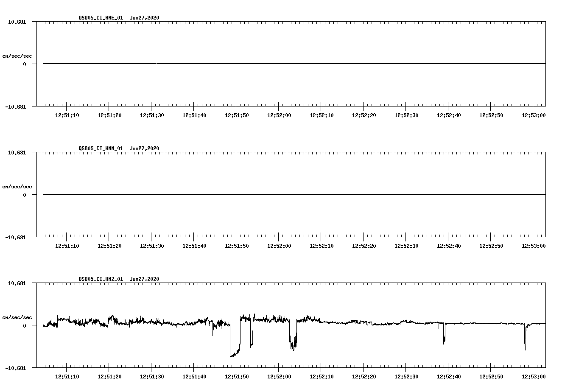Click the Jun27,2020 date on HNN chart

pos(145,148)
